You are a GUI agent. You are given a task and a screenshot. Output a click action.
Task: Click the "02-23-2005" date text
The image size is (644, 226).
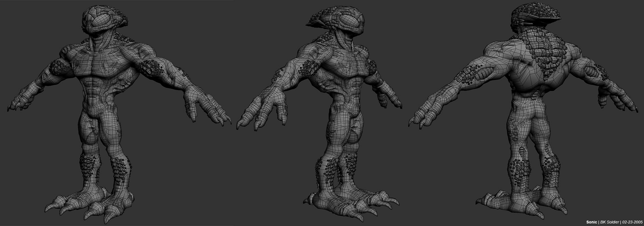(632, 222)
